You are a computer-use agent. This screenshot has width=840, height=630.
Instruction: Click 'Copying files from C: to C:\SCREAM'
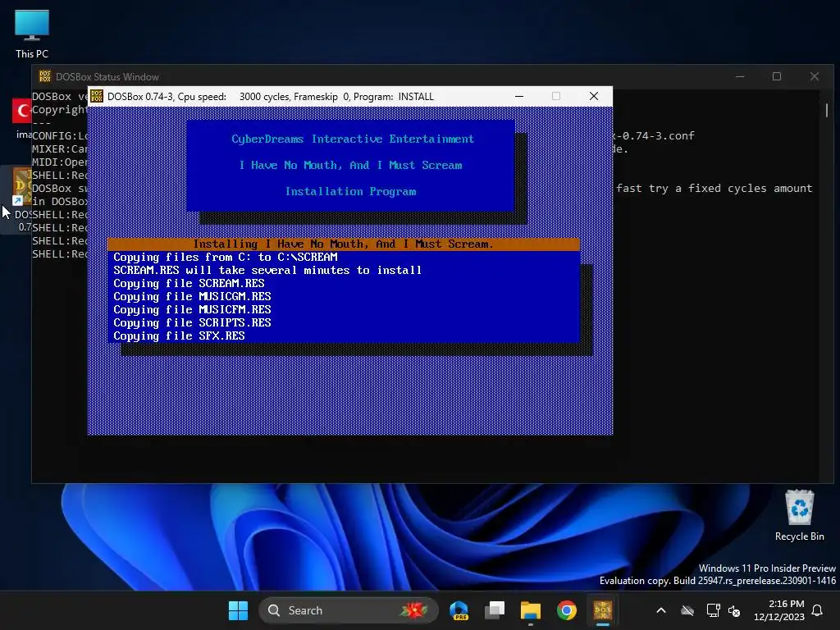(x=225, y=257)
